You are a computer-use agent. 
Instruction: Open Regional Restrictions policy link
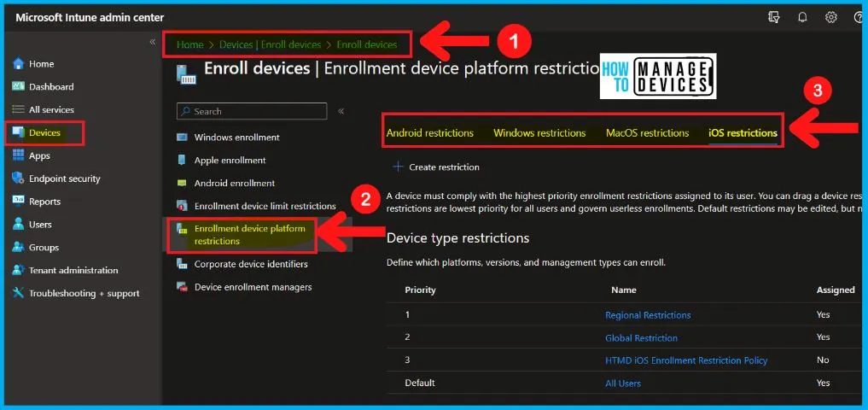pos(648,314)
